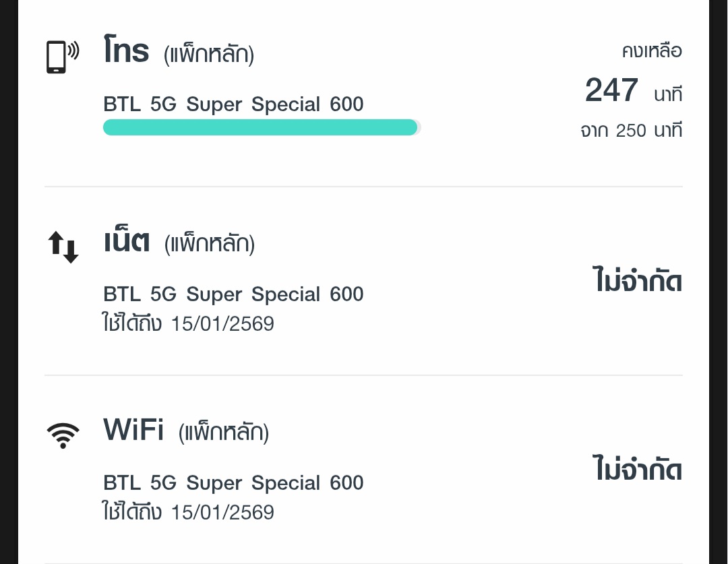Tap the internet up-down arrows icon
Screen dimensions: 728x564
(x=63, y=247)
